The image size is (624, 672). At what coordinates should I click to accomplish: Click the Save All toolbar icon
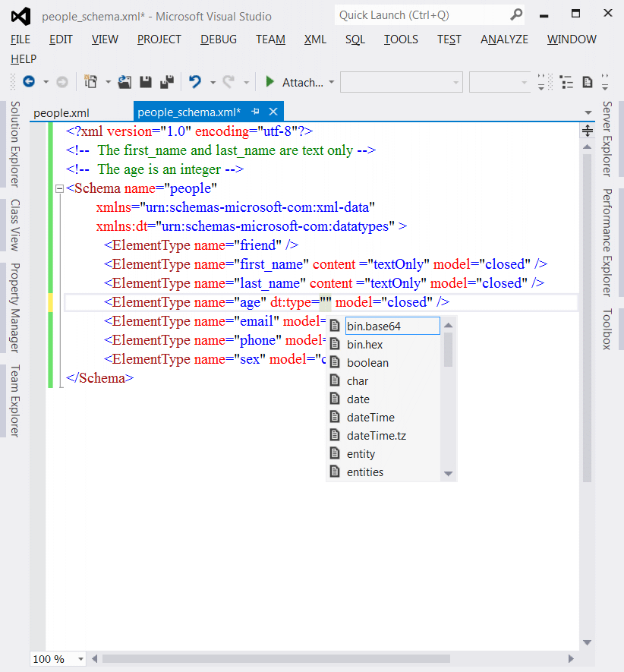[x=167, y=81]
